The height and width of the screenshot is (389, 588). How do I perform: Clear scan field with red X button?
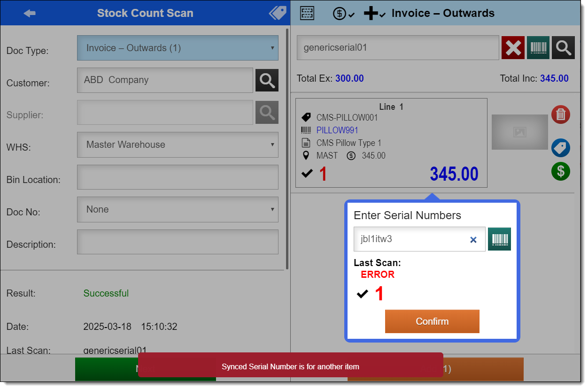(x=513, y=47)
